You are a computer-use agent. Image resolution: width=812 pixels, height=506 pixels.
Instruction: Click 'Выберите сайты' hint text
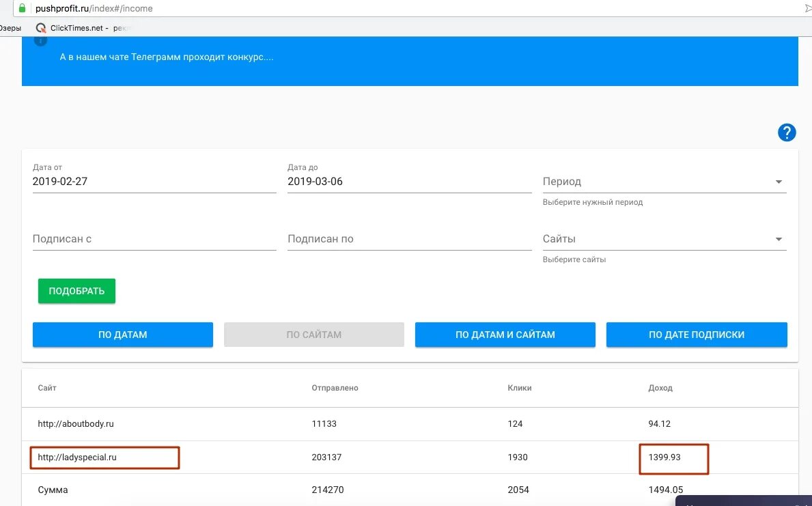click(574, 259)
